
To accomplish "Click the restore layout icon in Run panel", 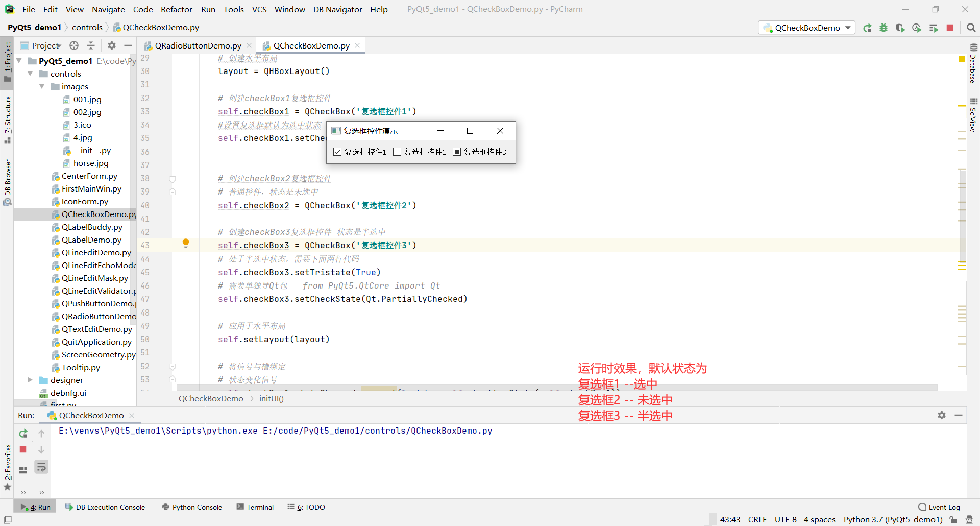I will click(23, 470).
